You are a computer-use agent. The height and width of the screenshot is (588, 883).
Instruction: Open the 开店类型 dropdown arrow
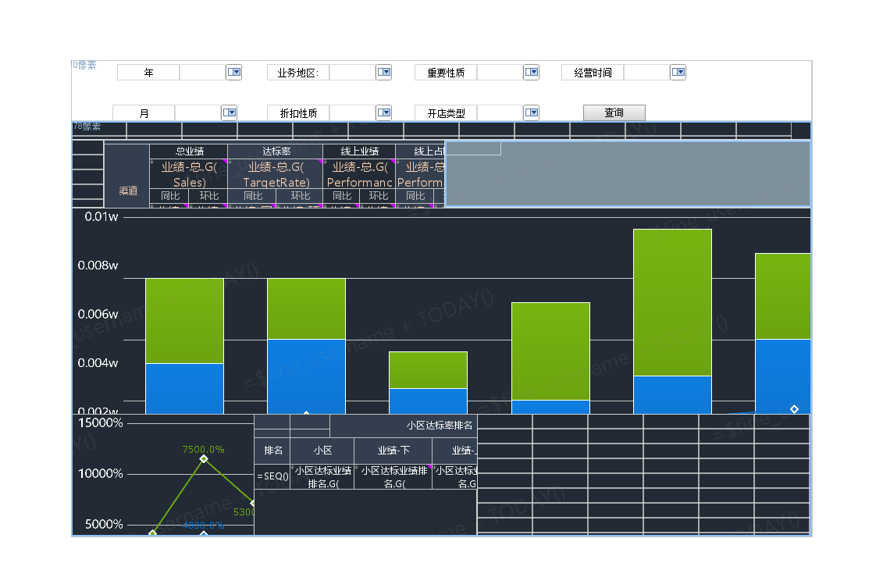coord(531,112)
